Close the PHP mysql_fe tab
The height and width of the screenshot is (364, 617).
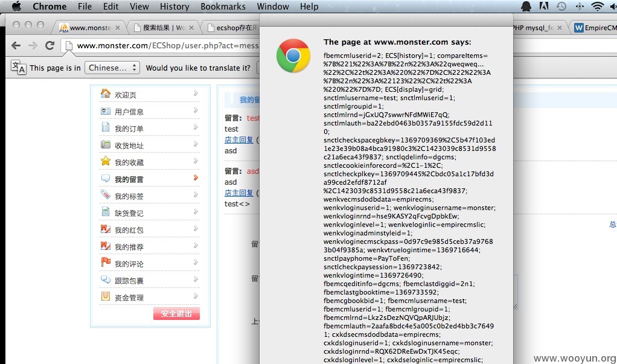click(x=560, y=28)
